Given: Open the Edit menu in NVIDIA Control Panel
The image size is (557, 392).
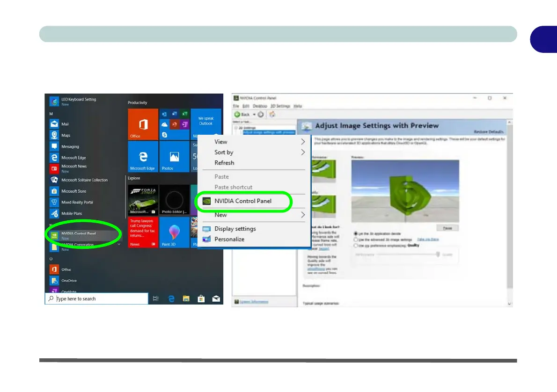Looking at the screenshot, I should pos(246,106).
